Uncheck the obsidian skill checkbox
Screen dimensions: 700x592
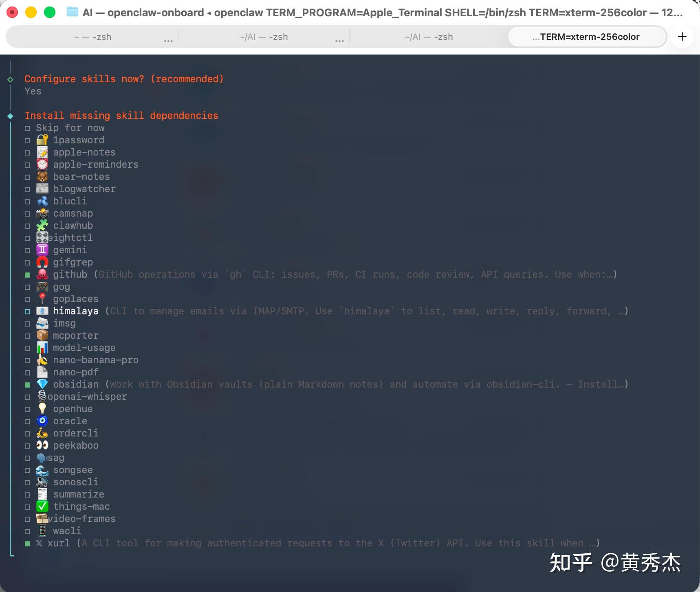pyautogui.click(x=27, y=385)
